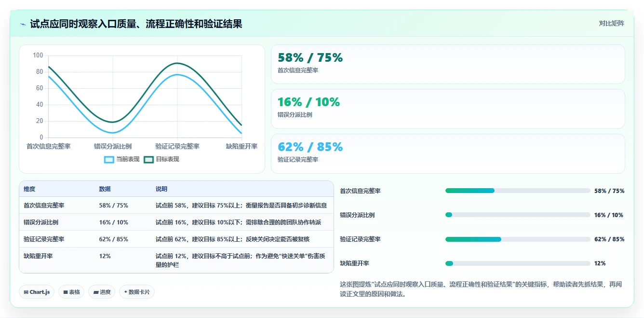
Task: Select the 表格 chip
Action: point(71,292)
